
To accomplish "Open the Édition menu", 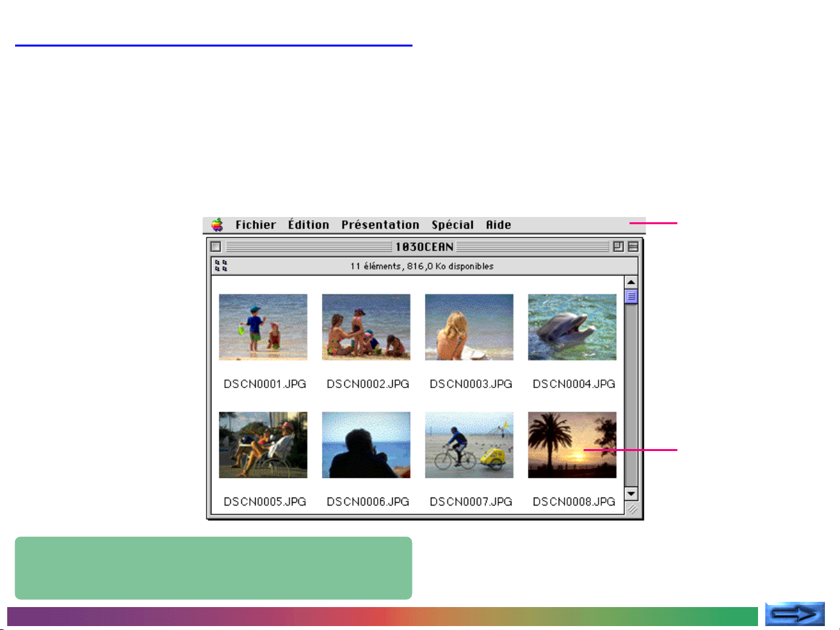I will [308, 225].
